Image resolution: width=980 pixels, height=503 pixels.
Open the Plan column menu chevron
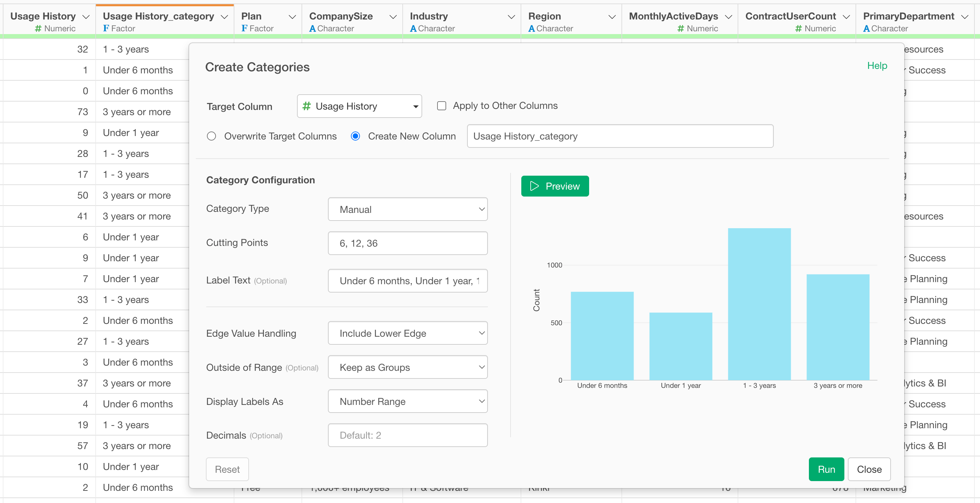tap(292, 17)
